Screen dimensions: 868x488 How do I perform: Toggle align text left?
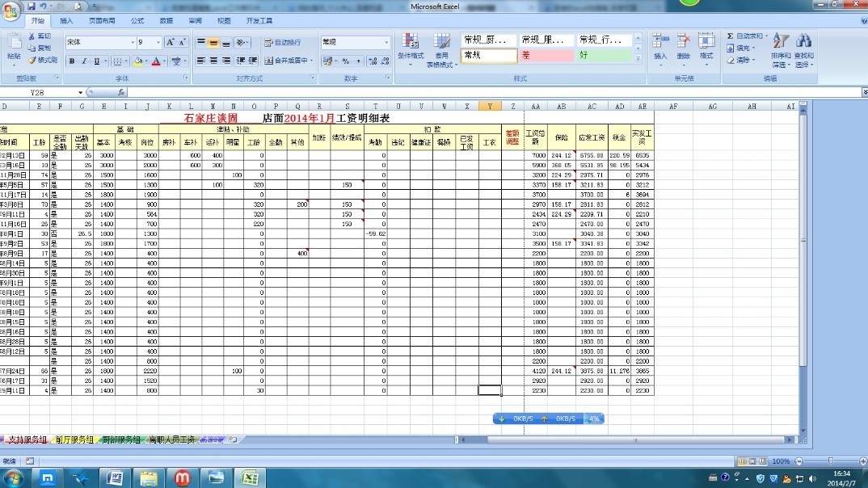click(x=201, y=61)
